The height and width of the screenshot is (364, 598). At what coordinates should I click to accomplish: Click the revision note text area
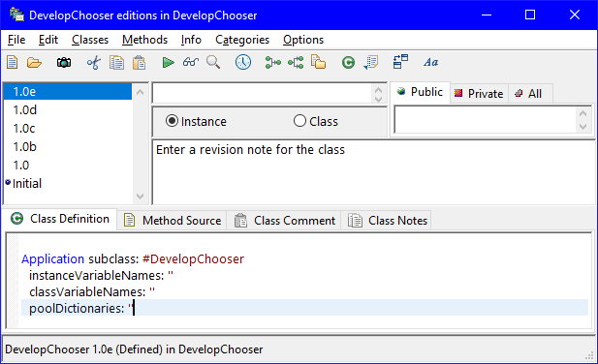pos(373,172)
